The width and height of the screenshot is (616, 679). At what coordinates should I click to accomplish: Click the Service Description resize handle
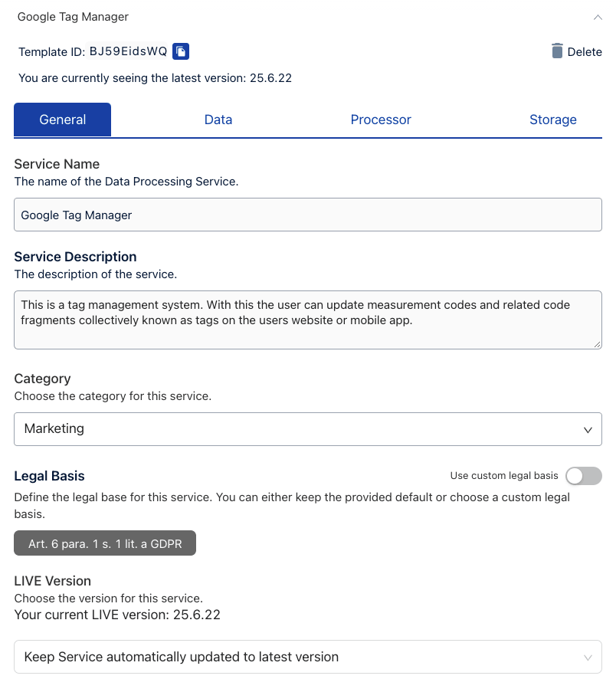pos(597,344)
